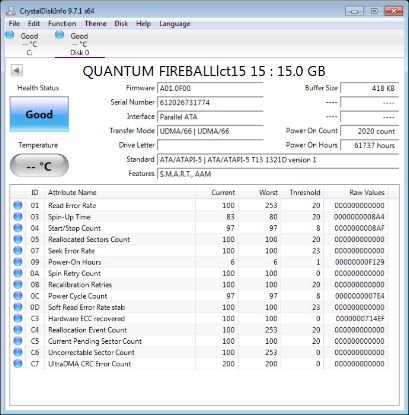Click the Interface field Parallel ATA
Viewport: 409px width, 415px height.
click(x=210, y=117)
